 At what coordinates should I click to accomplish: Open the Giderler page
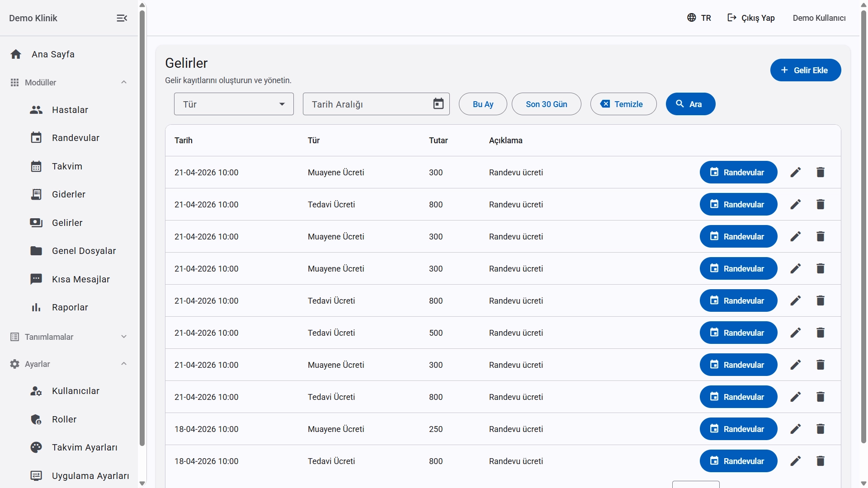[69, 194]
